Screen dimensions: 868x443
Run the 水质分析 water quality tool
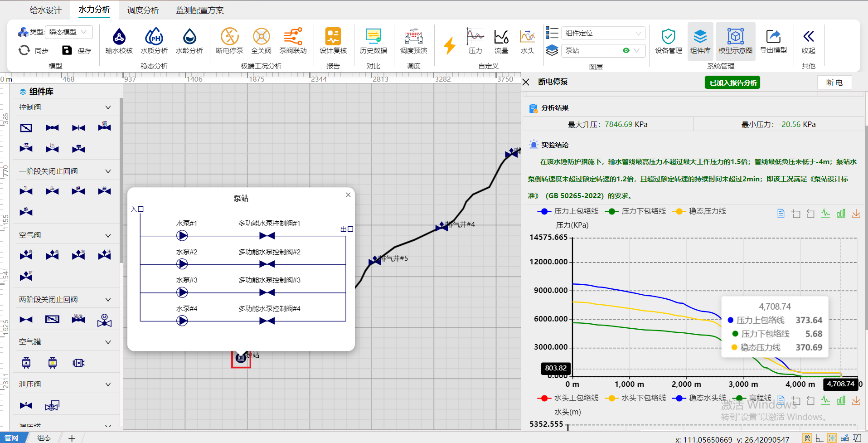(x=154, y=41)
